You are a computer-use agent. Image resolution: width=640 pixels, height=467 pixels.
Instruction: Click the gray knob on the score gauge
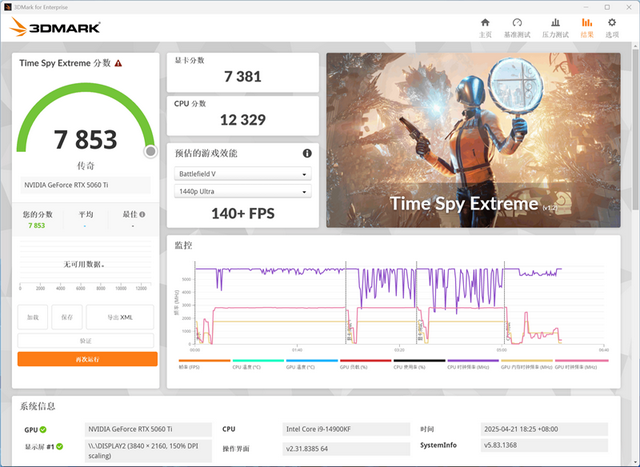pyautogui.click(x=151, y=151)
